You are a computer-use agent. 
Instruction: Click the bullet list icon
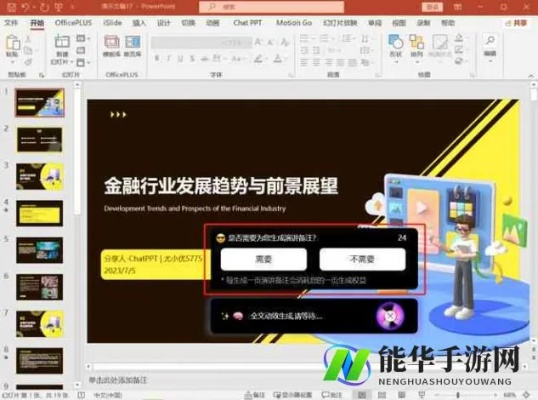(304, 38)
